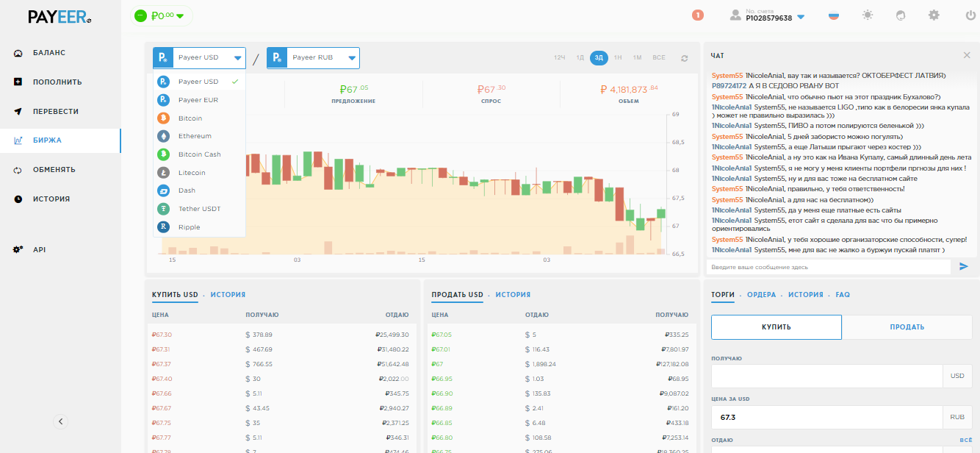This screenshot has width=980, height=453.
Task: Open Биржа from sidebar
Action: click(x=60, y=140)
